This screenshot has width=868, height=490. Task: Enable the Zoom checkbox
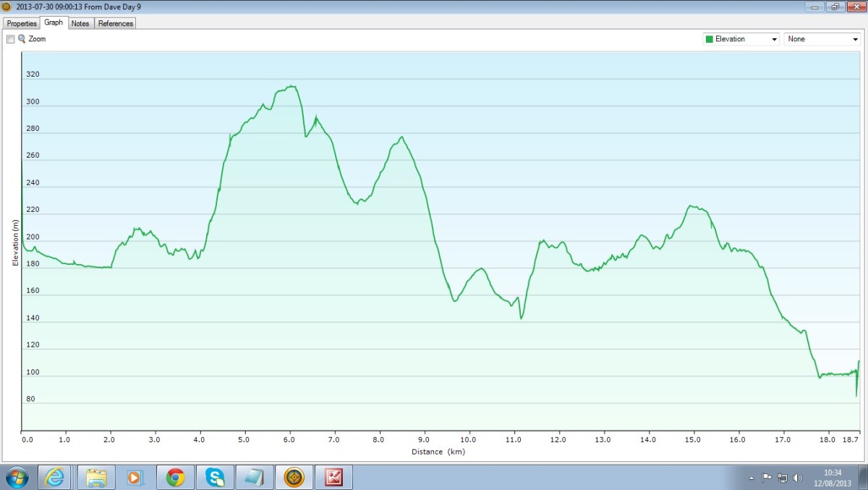click(x=11, y=39)
